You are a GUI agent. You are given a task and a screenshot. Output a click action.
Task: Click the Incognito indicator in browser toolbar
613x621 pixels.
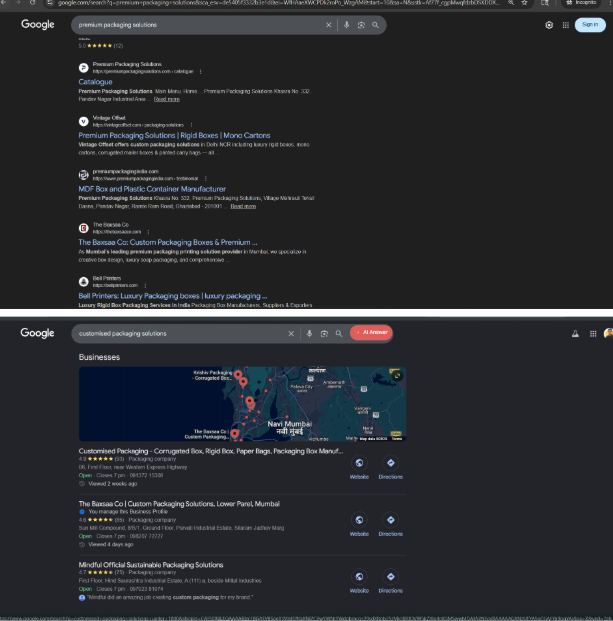point(581,3)
